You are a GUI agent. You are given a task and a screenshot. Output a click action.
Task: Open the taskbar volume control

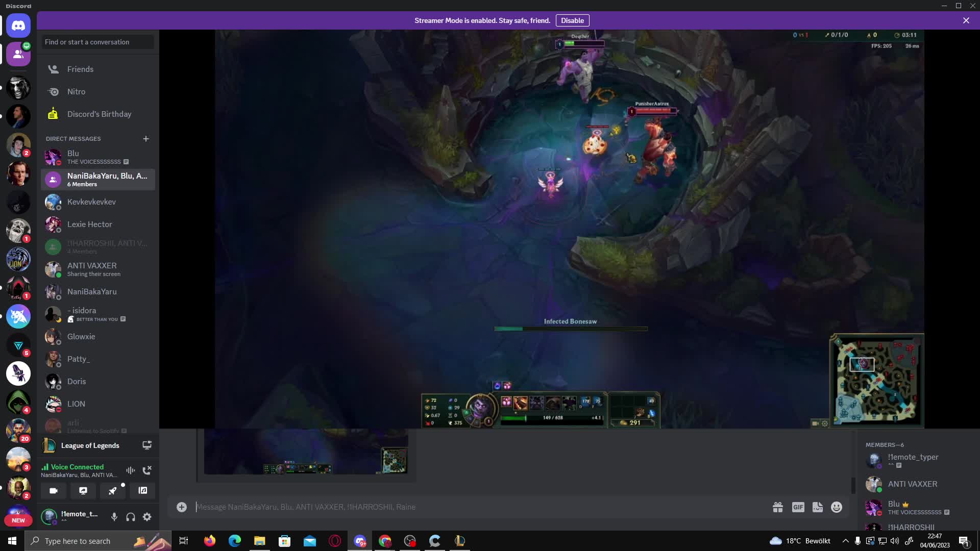point(895,541)
